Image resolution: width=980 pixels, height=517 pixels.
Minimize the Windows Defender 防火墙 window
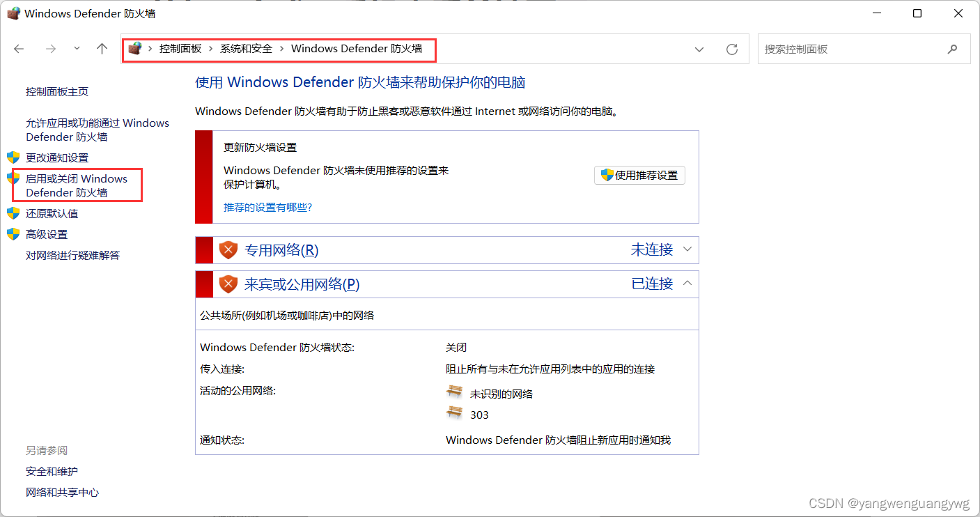click(878, 13)
